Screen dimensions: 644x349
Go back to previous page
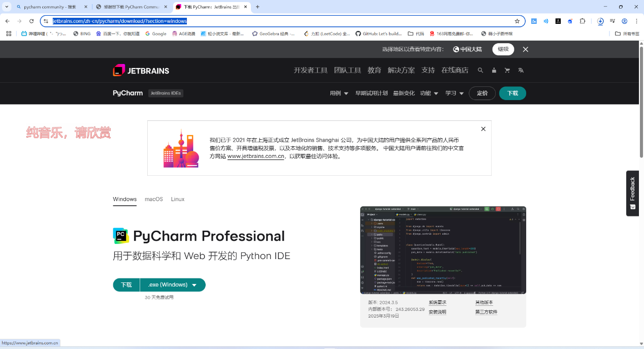click(7, 21)
